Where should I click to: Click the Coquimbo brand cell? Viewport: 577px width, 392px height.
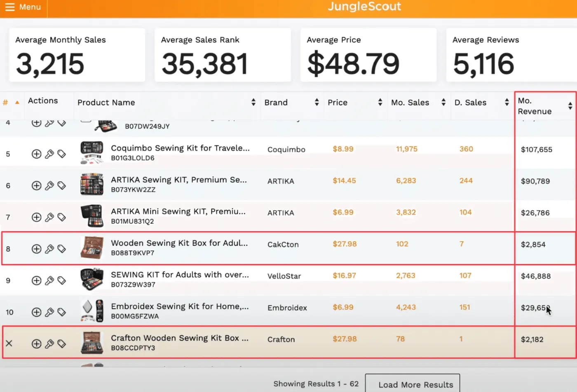[x=286, y=149]
